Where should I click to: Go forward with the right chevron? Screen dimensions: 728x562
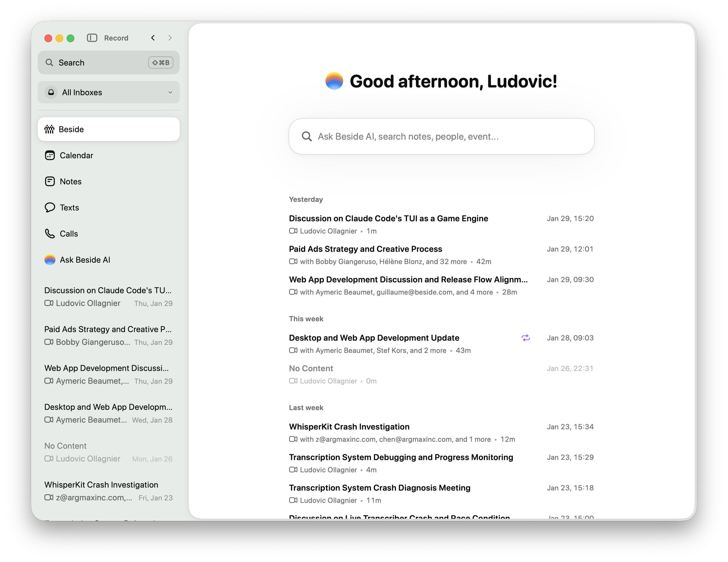pos(170,38)
